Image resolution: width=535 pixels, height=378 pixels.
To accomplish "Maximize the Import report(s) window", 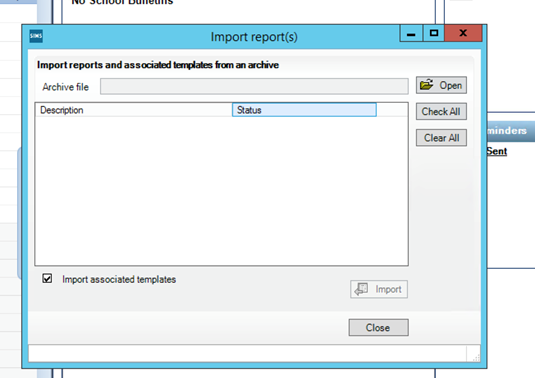I will click(434, 33).
